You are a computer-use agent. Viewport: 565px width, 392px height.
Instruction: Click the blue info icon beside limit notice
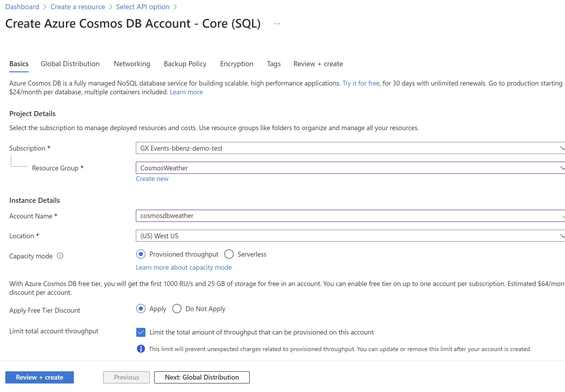pos(141,349)
